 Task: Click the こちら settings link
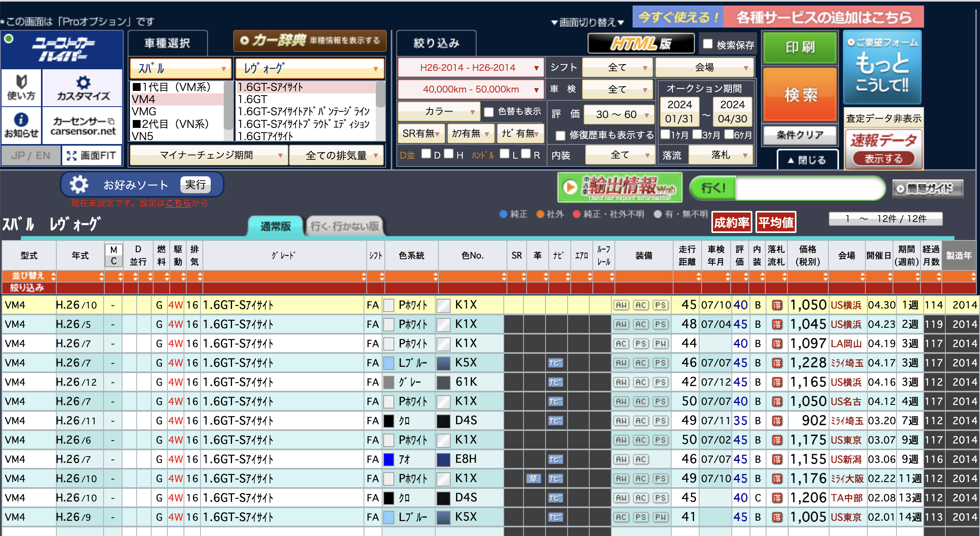tap(178, 203)
